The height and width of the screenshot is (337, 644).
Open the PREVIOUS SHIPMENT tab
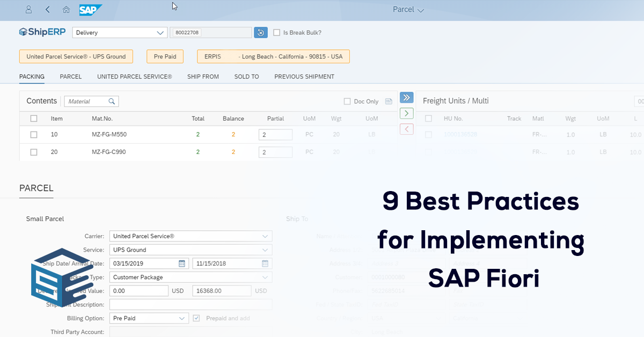pyautogui.click(x=304, y=76)
